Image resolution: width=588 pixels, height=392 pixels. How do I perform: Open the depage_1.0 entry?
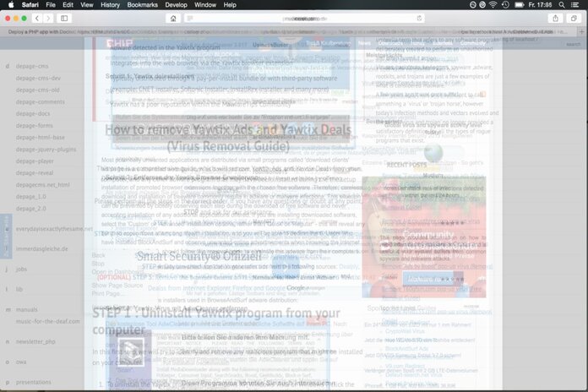click(30, 197)
